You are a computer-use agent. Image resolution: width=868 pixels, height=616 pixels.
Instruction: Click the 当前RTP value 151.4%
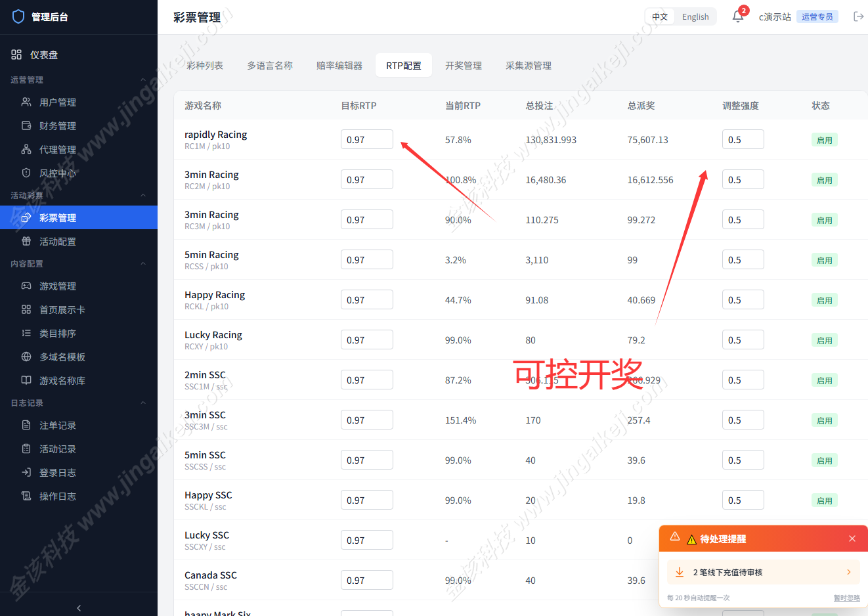(460, 420)
